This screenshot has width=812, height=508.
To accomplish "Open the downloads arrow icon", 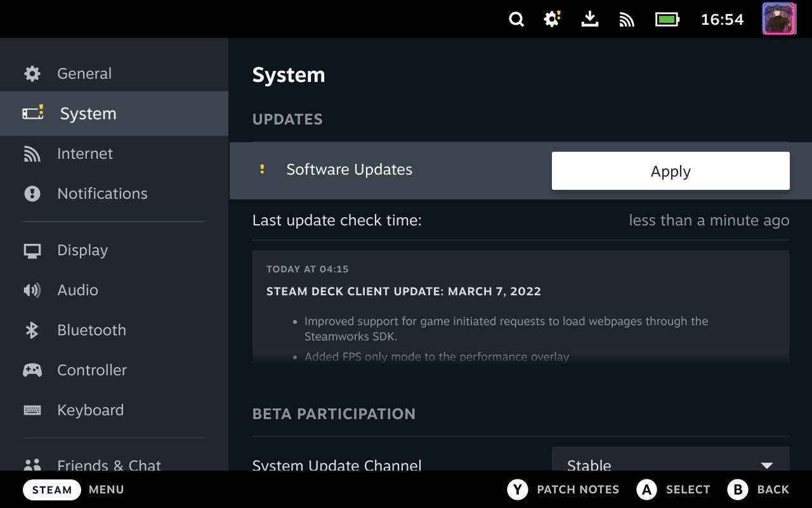I will pyautogui.click(x=590, y=20).
